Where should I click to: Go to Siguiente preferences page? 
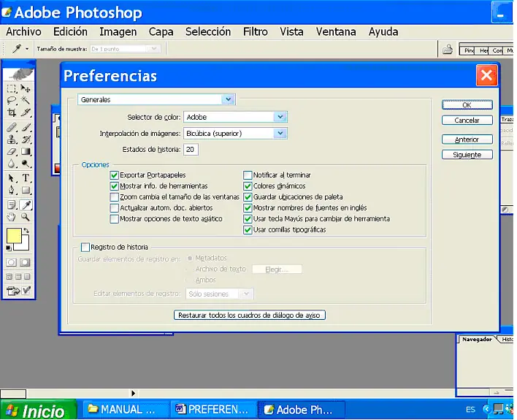pyautogui.click(x=467, y=155)
